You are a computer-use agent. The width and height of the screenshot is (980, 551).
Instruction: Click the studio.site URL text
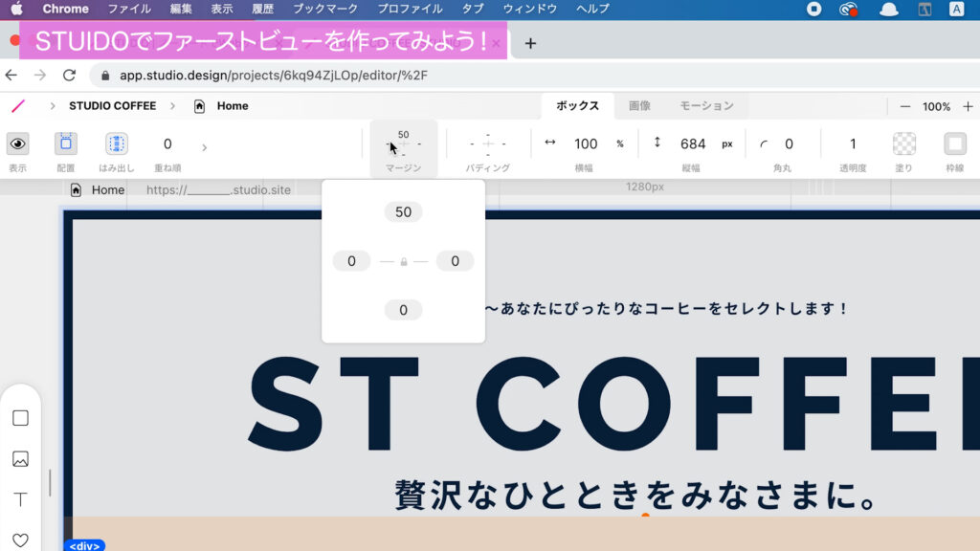click(x=219, y=190)
